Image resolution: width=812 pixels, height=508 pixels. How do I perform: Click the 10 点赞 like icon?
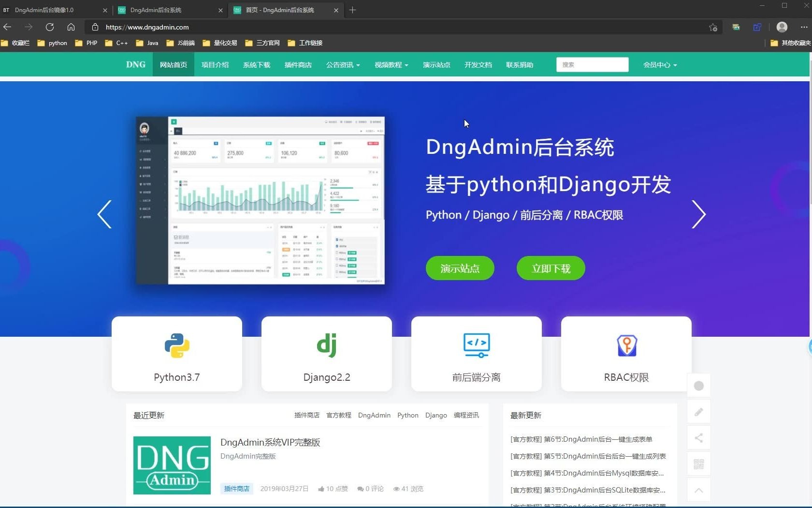coord(321,489)
